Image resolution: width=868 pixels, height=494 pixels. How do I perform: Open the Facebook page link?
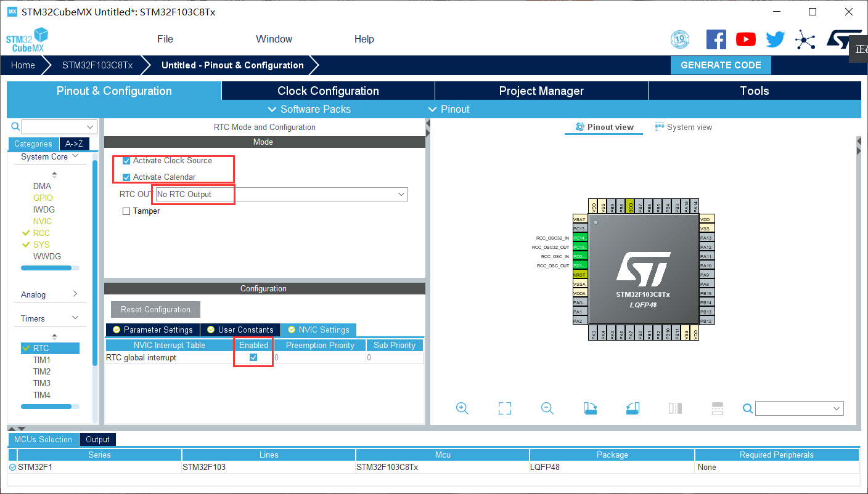coord(716,39)
